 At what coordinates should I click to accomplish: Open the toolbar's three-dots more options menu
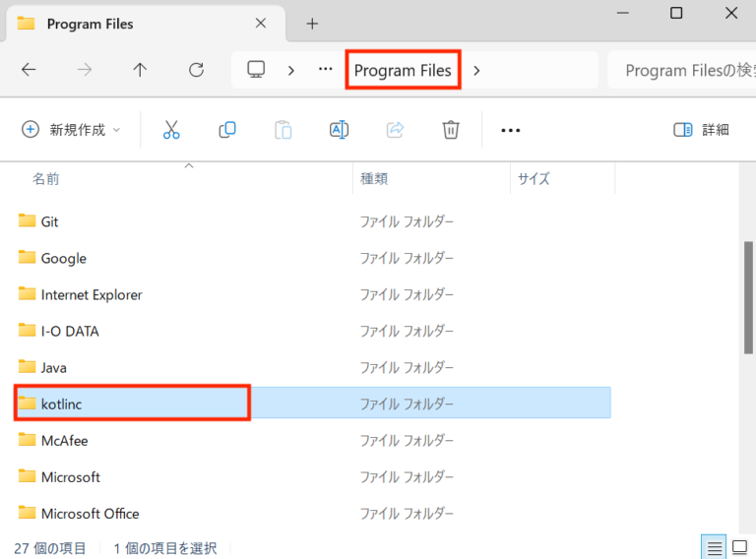click(x=510, y=130)
